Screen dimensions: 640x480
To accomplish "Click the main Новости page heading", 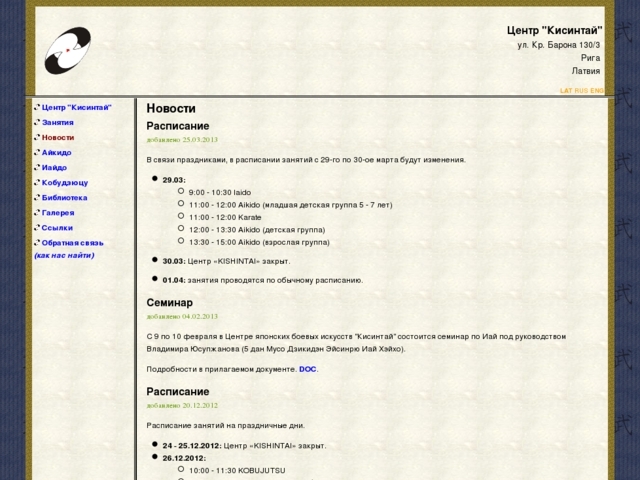I will 171,108.
